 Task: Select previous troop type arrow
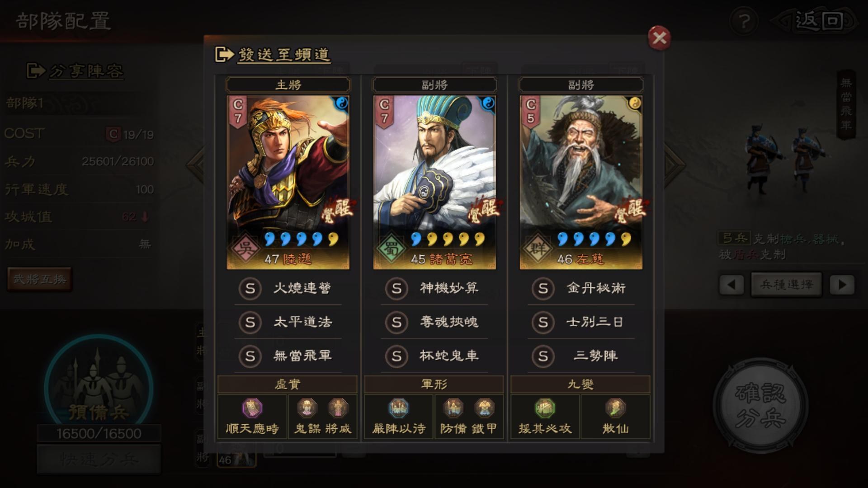pyautogui.click(x=731, y=285)
